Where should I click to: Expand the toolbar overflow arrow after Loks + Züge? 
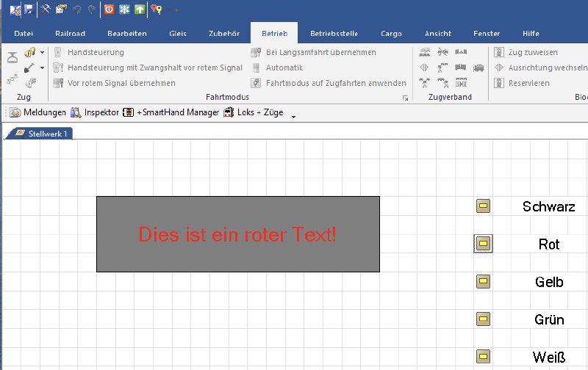point(293,115)
